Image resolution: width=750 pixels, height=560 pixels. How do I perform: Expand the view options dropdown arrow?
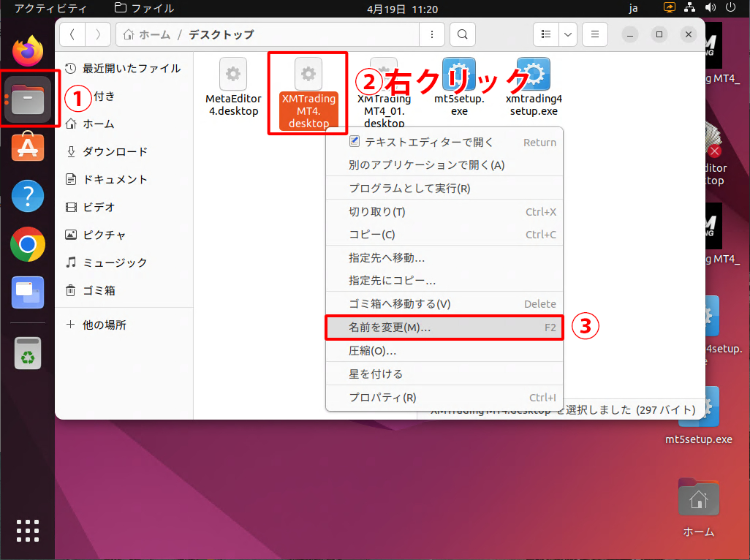(x=567, y=34)
